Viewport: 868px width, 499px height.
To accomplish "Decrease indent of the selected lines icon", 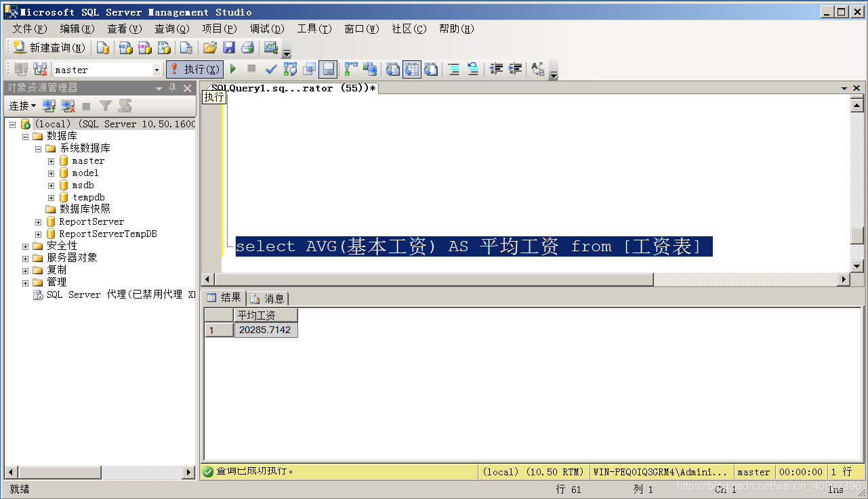I will click(497, 69).
